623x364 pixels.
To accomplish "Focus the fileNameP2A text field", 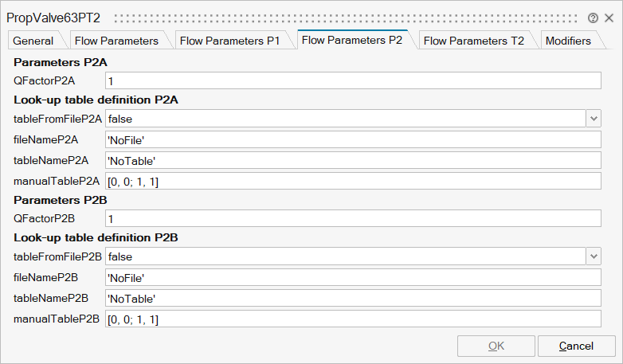I will (353, 139).
